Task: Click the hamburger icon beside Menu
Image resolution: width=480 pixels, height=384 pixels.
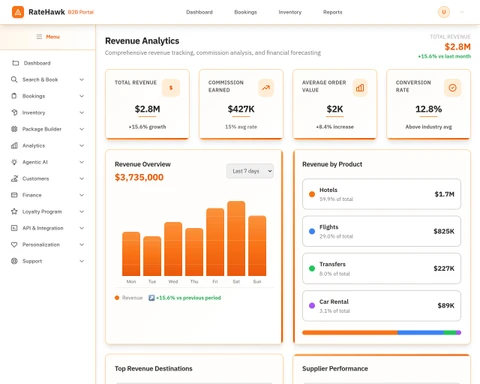Action: (39, 37)
